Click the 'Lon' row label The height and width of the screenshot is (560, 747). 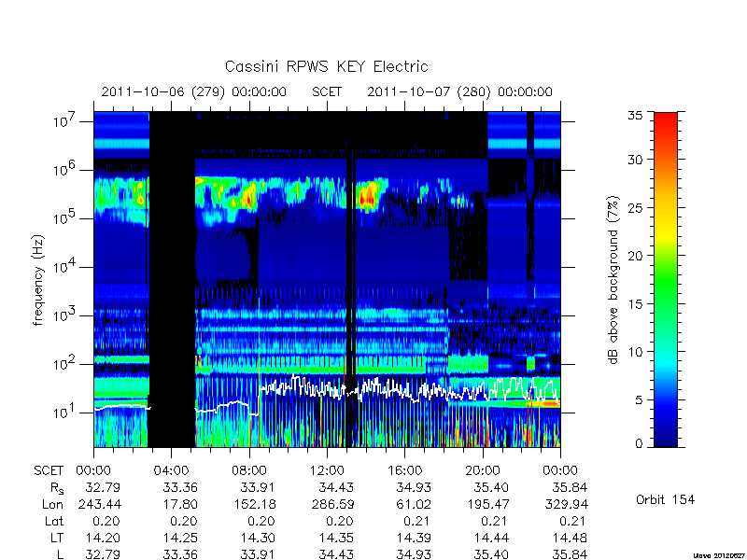[x=52, y=504]
